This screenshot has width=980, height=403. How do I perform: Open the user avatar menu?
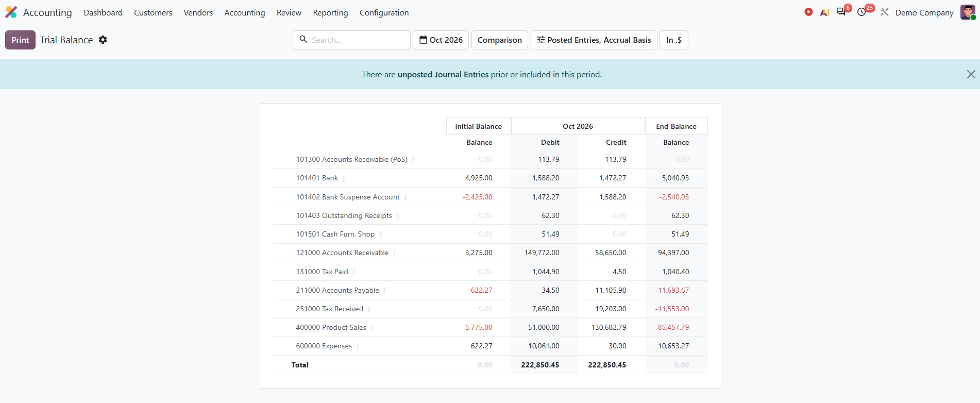(968, 12)
